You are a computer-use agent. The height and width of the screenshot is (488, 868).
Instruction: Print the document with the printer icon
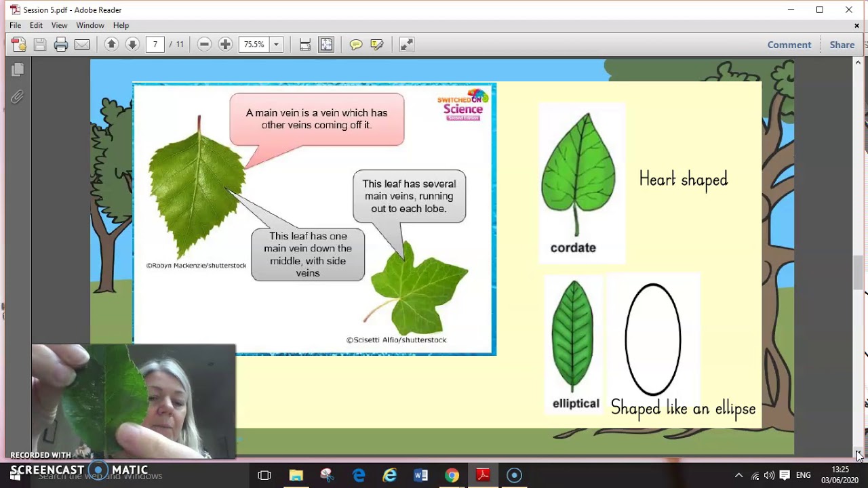pos(61,45)
